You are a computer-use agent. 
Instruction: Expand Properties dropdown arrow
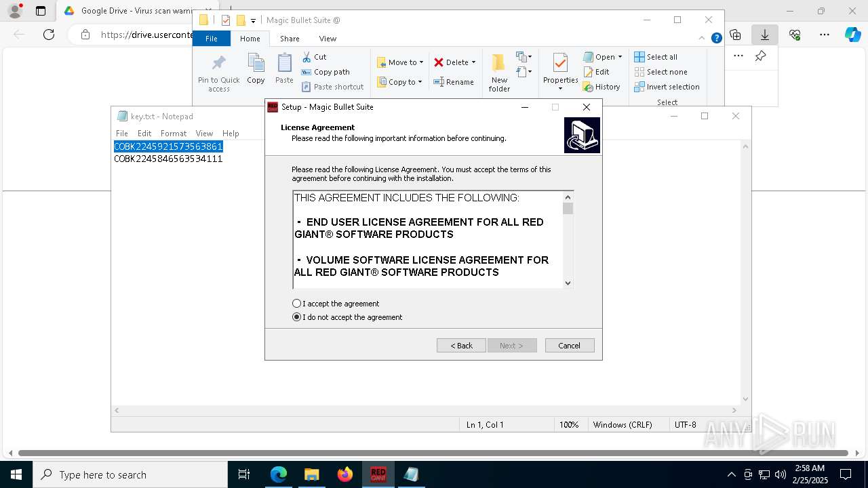click(560, 89)
